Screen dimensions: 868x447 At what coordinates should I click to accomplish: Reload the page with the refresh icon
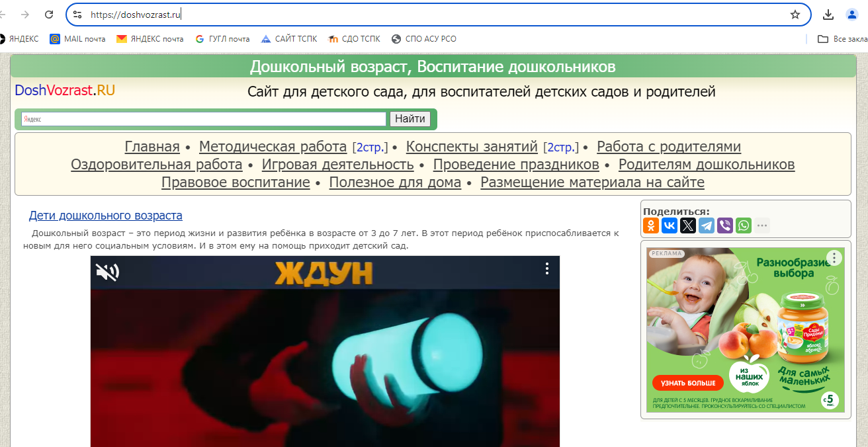click(49, 15)
